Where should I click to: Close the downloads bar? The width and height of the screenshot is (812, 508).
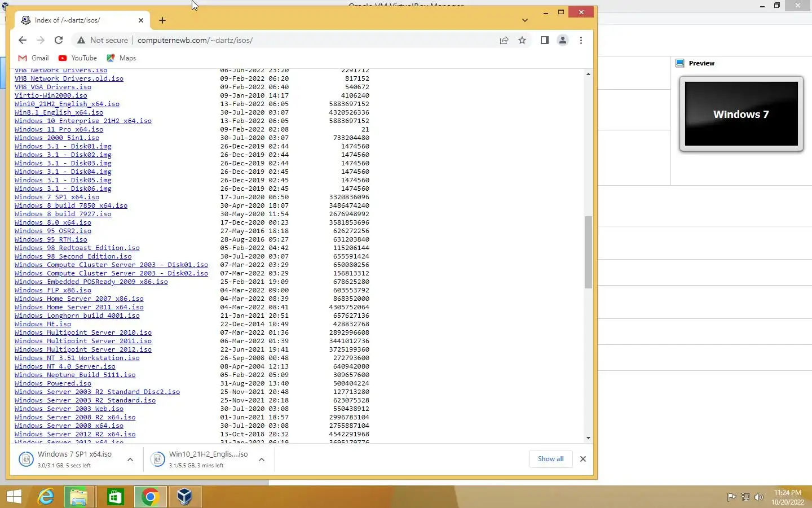click(583, 459)
